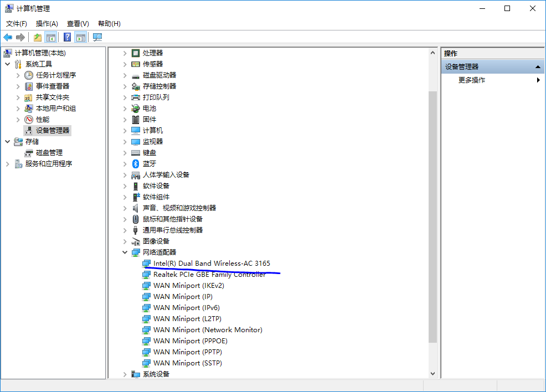Select 本地用户和组 in the left tree
This screenshot has height=392, width=546.
[56, 109]
